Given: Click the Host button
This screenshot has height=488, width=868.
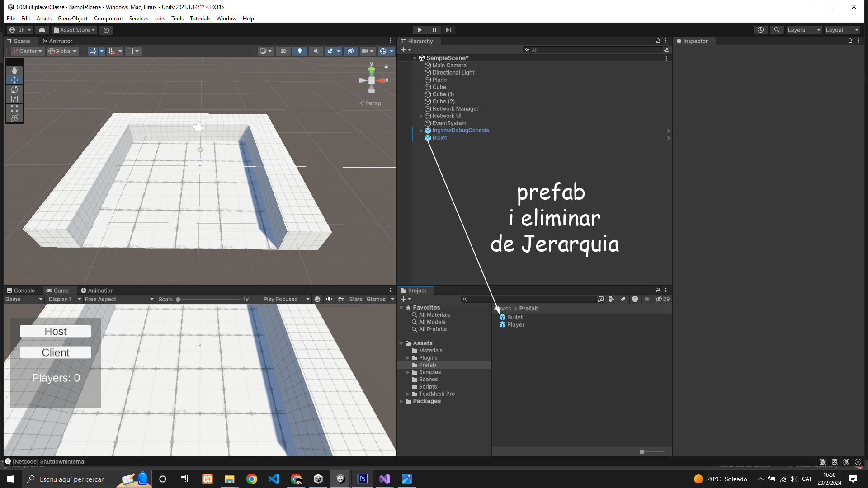Looking at the screenshot, I should pos(56,331).
